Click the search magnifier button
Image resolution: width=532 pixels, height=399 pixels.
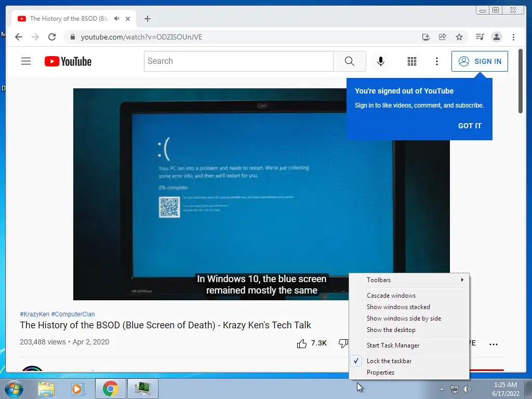[x=350, y=61]
